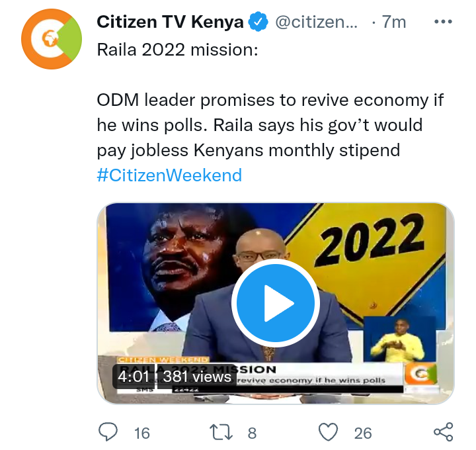Retweet using the retweet arrows icon
The height and width of the screenshot is (450, 476).
click(x=221, y=432)
